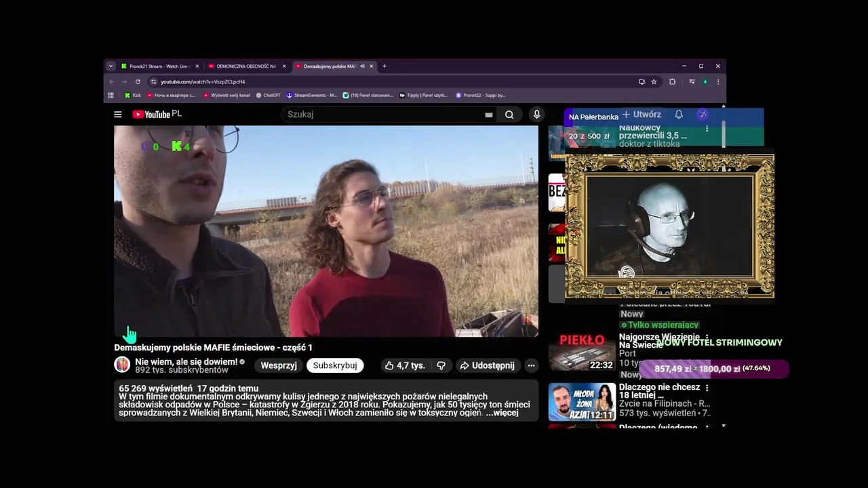The width and height of the screenshot is (868, 488).
Task: Open the Kick bookmark
Action: [x=133, y=95]
